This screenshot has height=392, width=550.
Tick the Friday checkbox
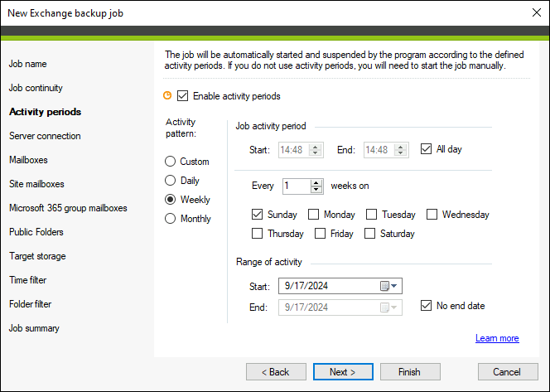point(320,234)
